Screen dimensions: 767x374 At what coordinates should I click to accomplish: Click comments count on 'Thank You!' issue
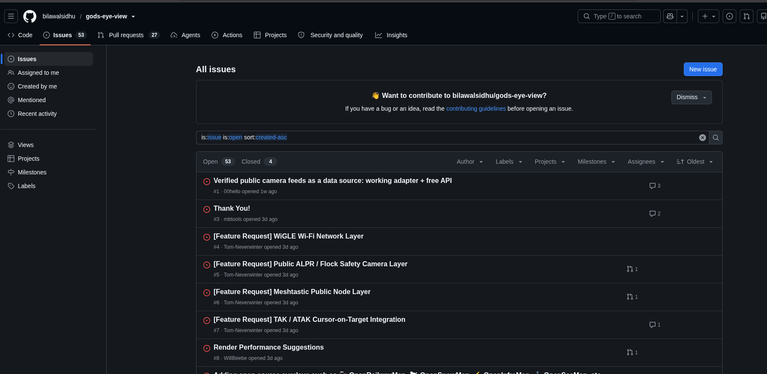(654, 214)
